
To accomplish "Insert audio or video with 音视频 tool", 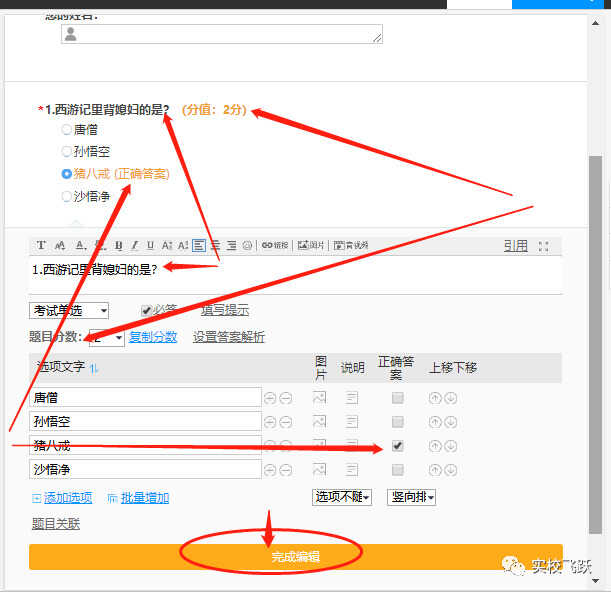I will (x=351, y=245).
